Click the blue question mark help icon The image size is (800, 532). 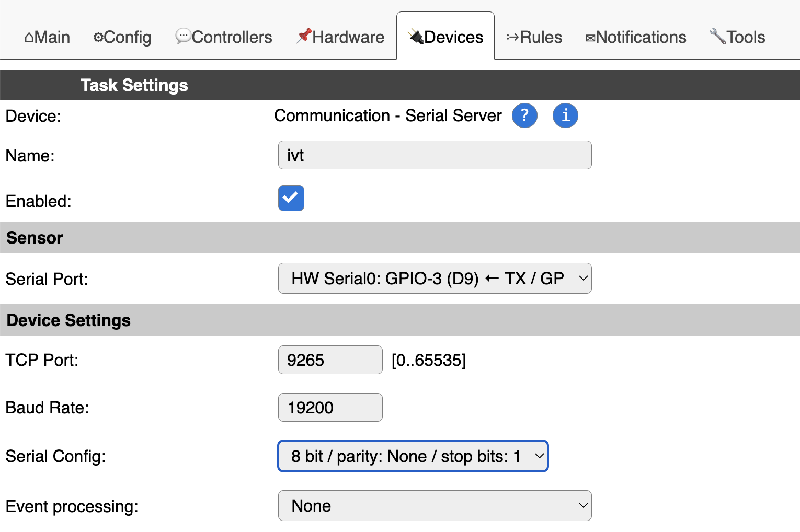click(x=524, y=115)
